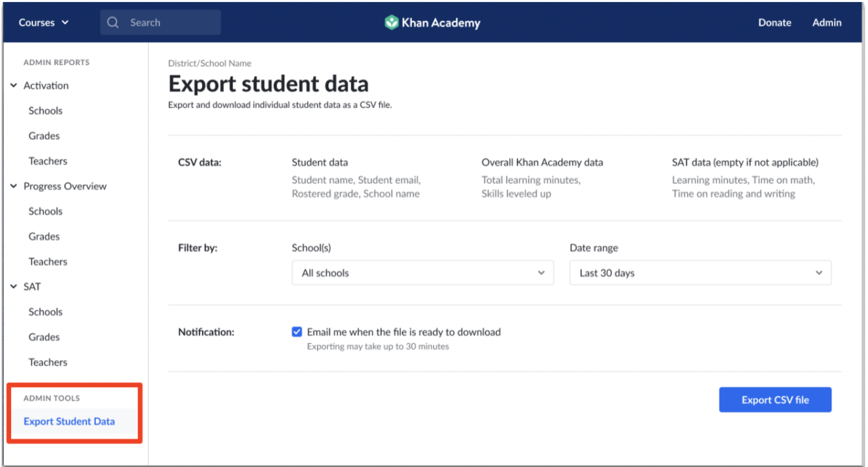Select Export Student Data in sidebar

[69, 421]
